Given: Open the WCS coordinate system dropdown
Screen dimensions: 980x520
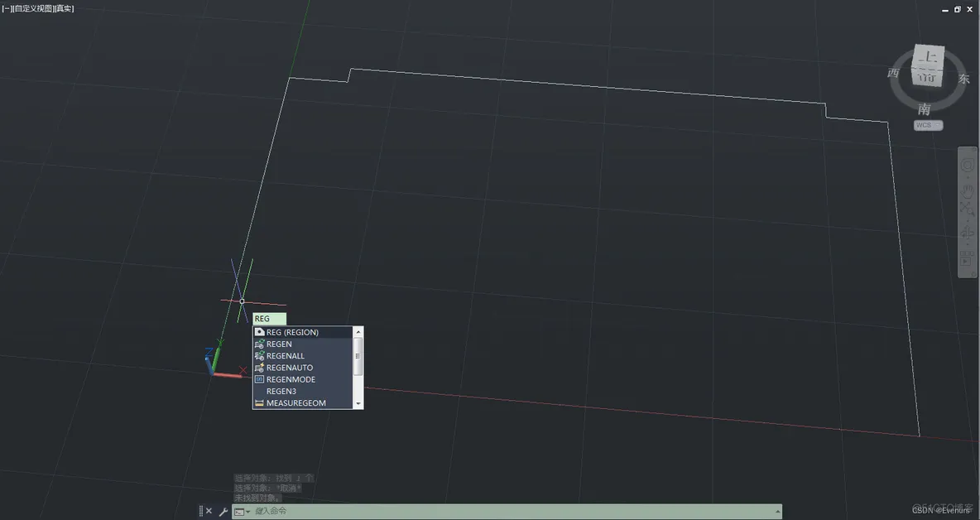Looking at the screenshot, I should click(x=928, y=125).
